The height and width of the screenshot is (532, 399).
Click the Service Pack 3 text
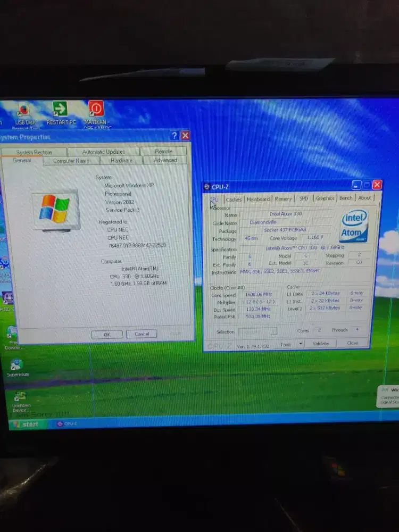coord(122,210)
